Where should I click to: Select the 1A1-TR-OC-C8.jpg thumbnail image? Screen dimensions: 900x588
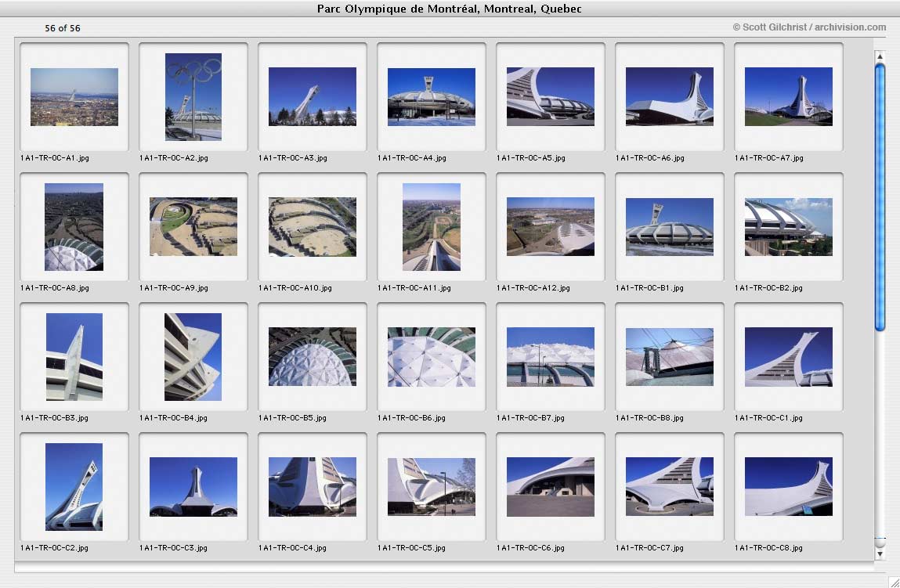[789, 487]
